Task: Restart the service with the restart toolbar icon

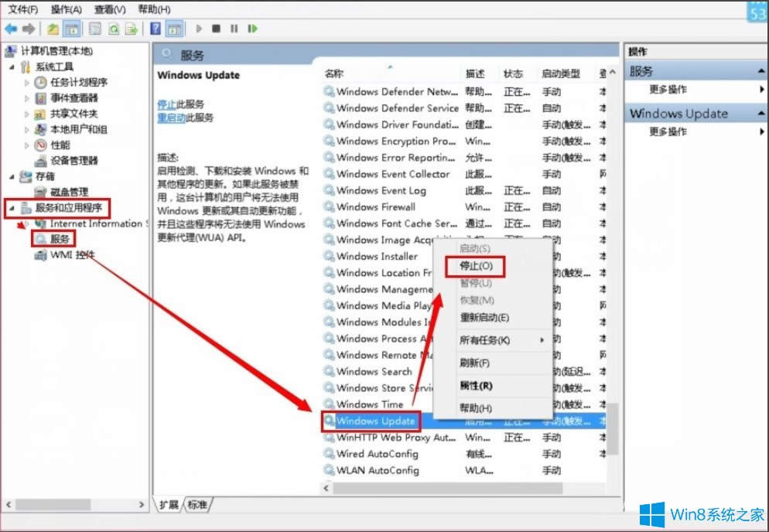Action: pos(252,29)
